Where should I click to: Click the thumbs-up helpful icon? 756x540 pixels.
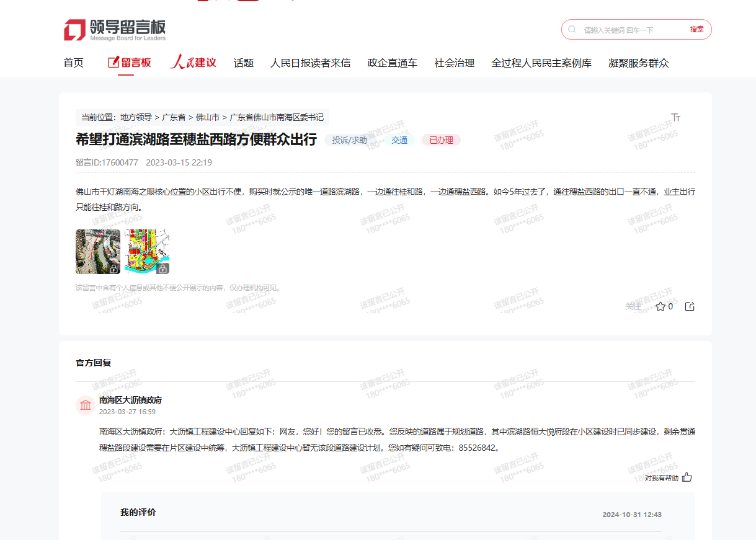687,477
